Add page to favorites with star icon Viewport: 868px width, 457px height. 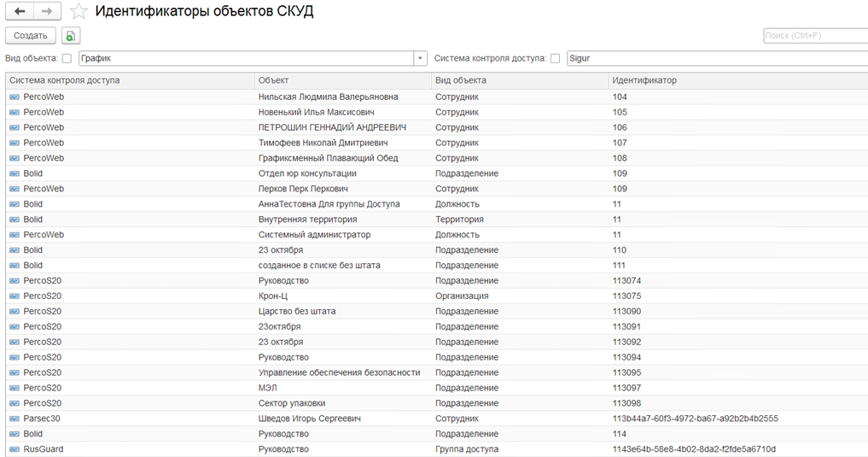[x=79, y=11]
